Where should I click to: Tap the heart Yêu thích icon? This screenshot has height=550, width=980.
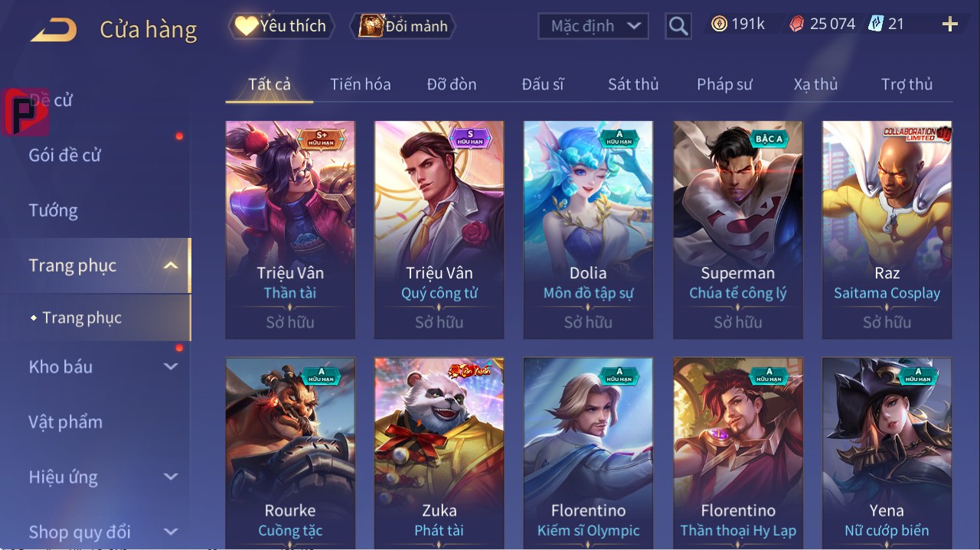tap(246, 26)
